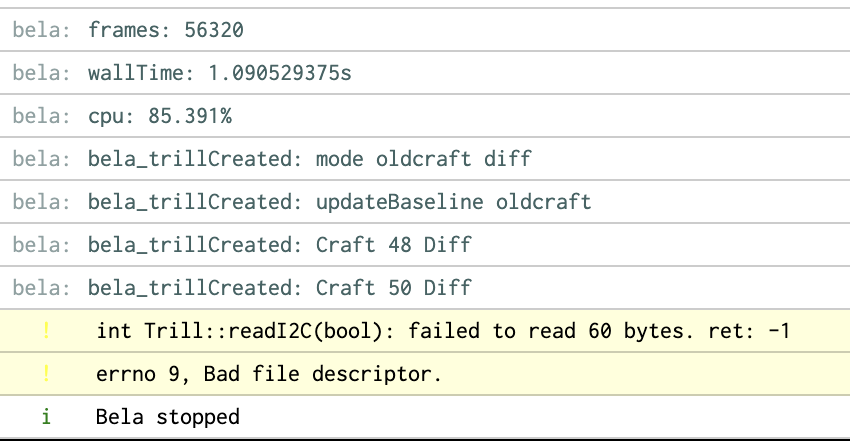Image resolution: width=850 pixels, height=448 pixels.
Task: Select the 'wallTime: 1.090529375s' message text
Action: click(x=220, y=73)
